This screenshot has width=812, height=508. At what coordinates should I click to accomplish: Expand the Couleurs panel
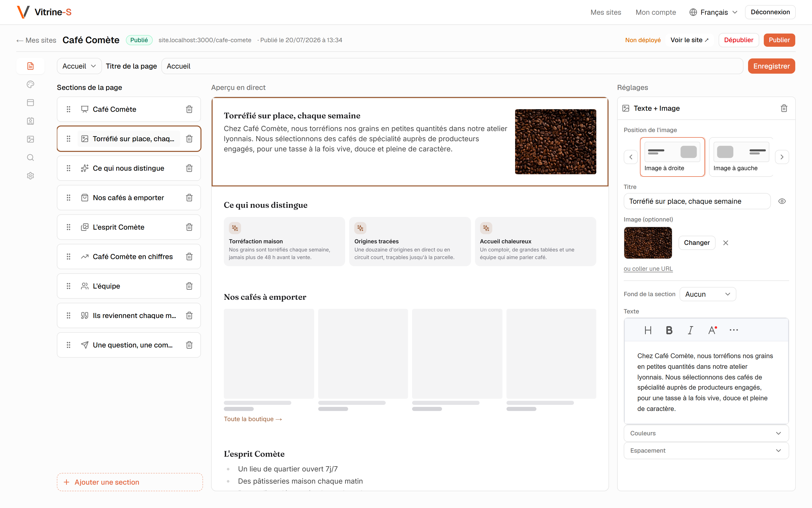coord(706,433)
